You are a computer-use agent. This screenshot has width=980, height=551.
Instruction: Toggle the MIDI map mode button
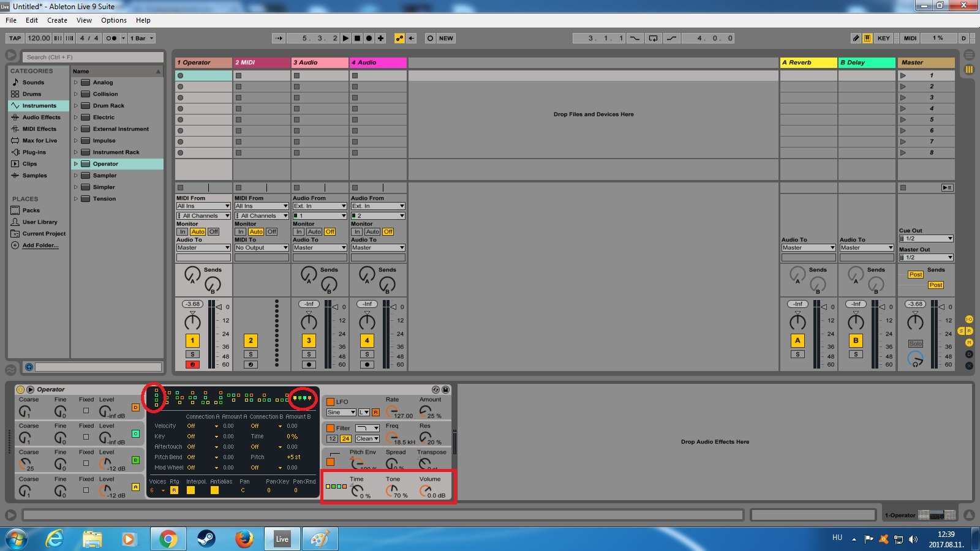[910, 38]
